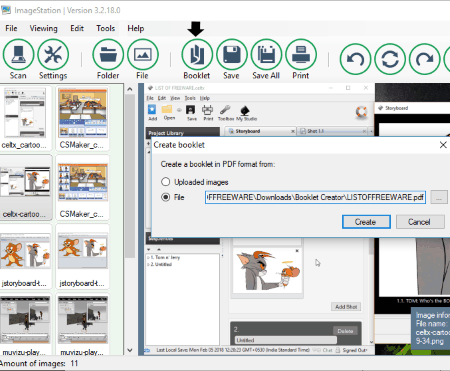The height and width of the screenshot is (371, 450).
Task: Select '2. Untitled' in the sequences list
Action: click(161, 264)
